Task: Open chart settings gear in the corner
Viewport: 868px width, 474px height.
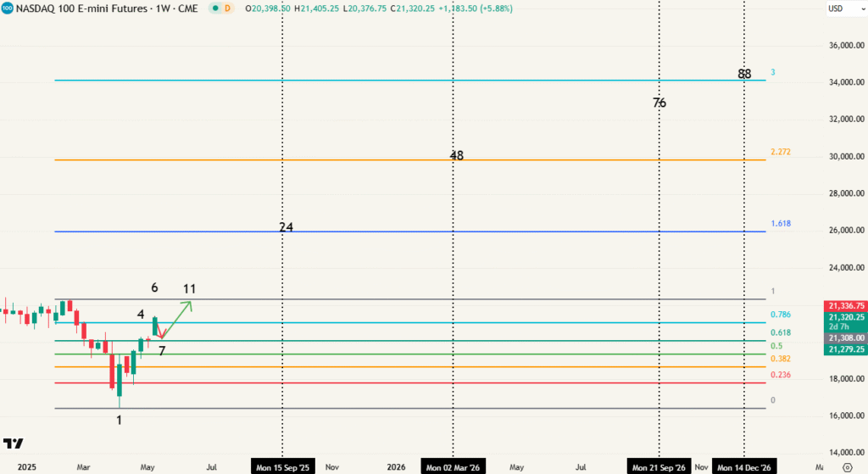Action: coord(847,467)
